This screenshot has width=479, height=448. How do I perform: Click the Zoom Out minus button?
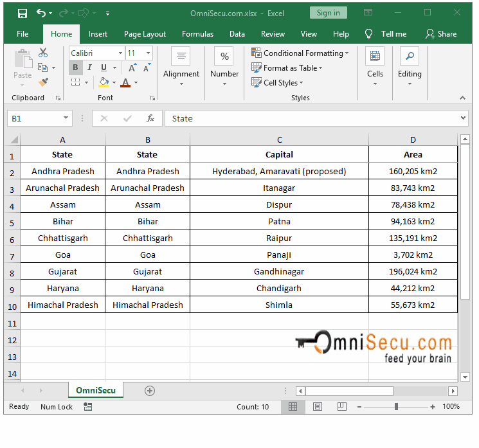click(x=359, y=407)
